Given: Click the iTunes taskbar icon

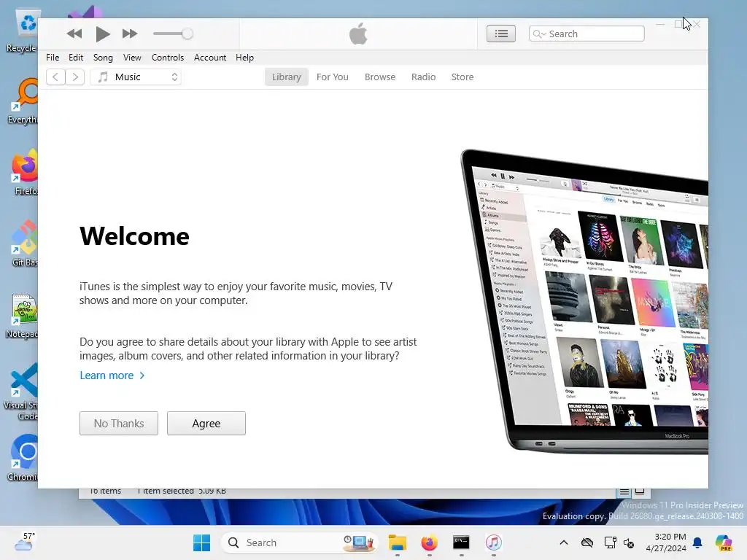Looking at the screenshot, I should 494,542.
